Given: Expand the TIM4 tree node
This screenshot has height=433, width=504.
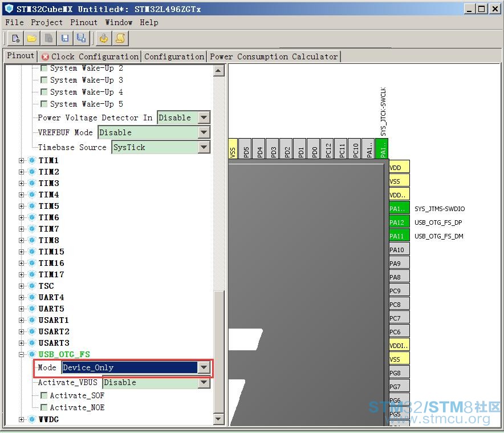Looking at the screenshot, I should [x=22, y=195].
